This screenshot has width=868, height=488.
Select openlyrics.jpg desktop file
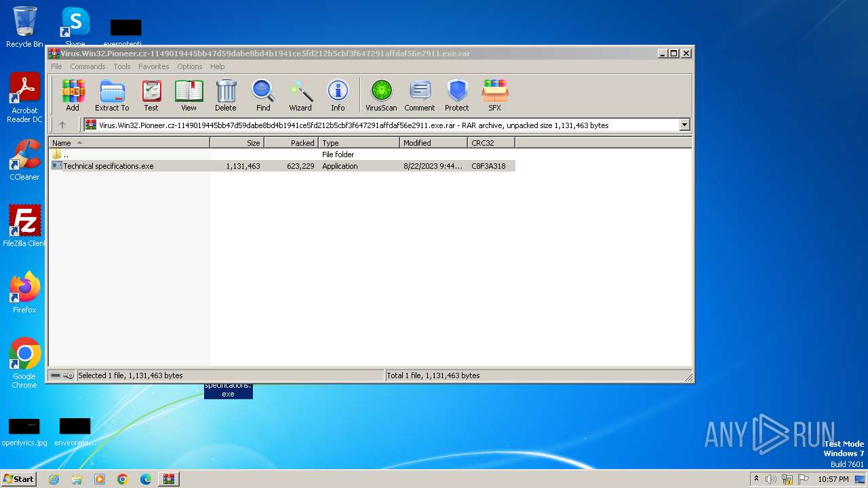[x=24, y=432]
